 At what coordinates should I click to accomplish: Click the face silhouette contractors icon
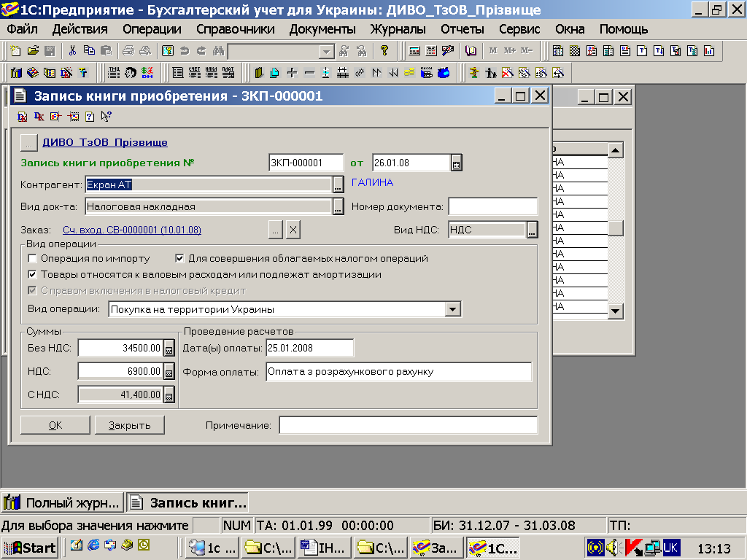[x=131, y=72]
